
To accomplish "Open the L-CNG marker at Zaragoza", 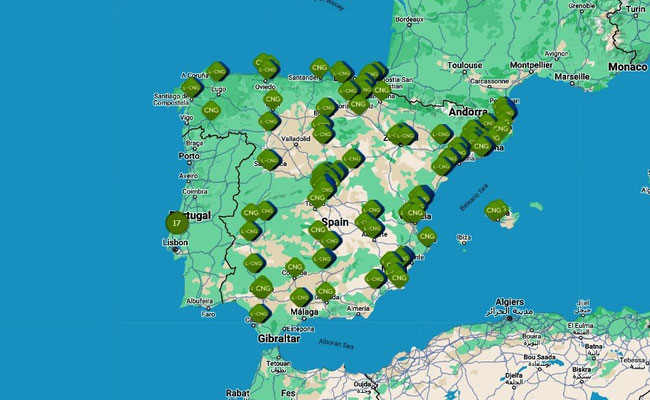I will [406, 136].
